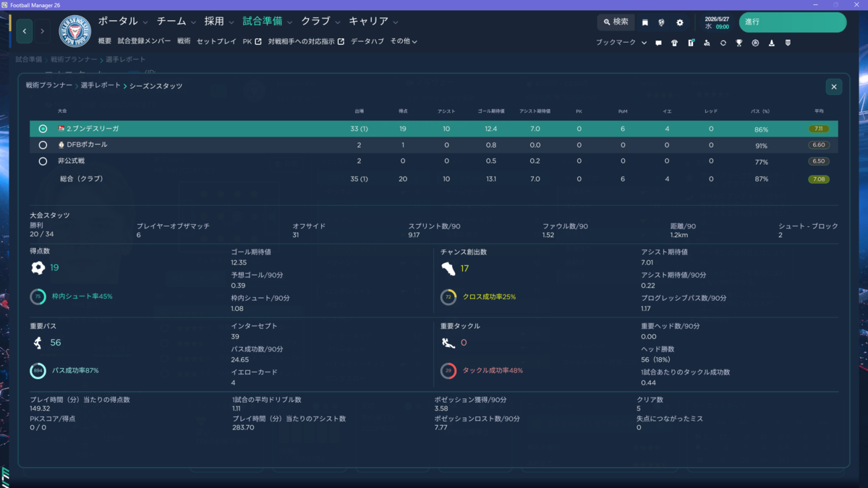Click the 12.4 expected goals cell
The width and height of the screenshot is (868, 488).
click(491, 129)
